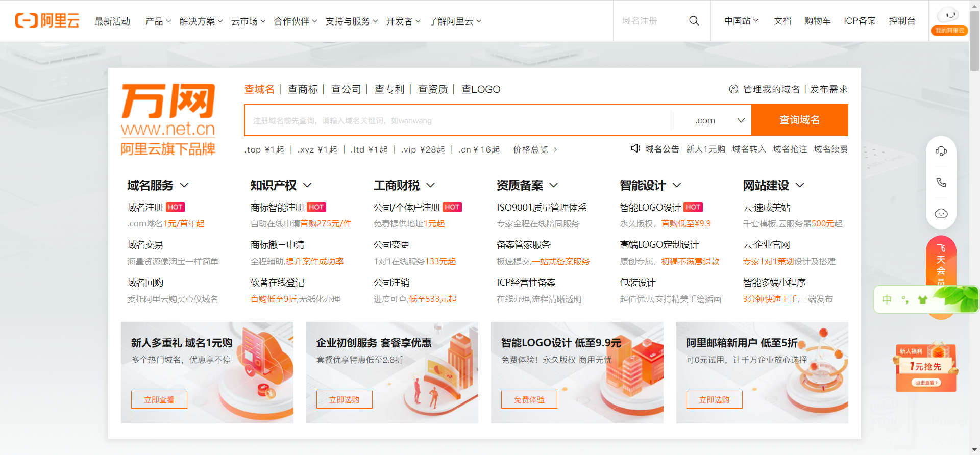The height and width of the screenshot is (455, 980).
Task: Open the ICP备案 header link
Action: point(860,21)
